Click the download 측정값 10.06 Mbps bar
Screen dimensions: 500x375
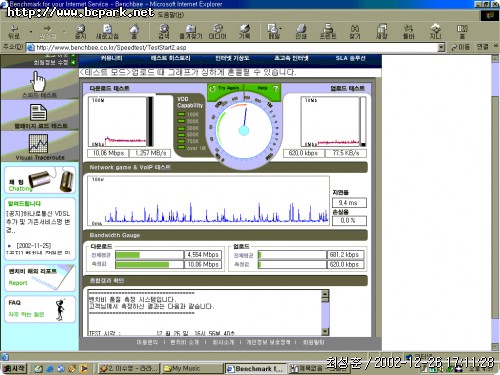point(149,265)
